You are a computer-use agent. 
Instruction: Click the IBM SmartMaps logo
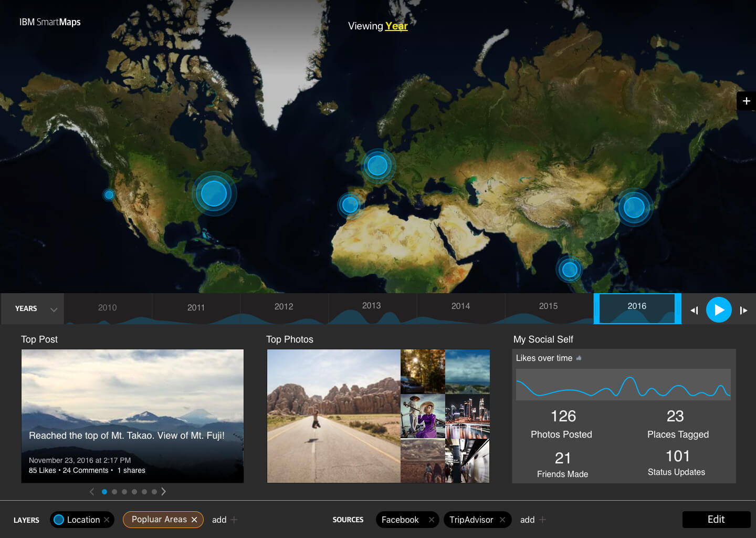[x=50, y=22]
